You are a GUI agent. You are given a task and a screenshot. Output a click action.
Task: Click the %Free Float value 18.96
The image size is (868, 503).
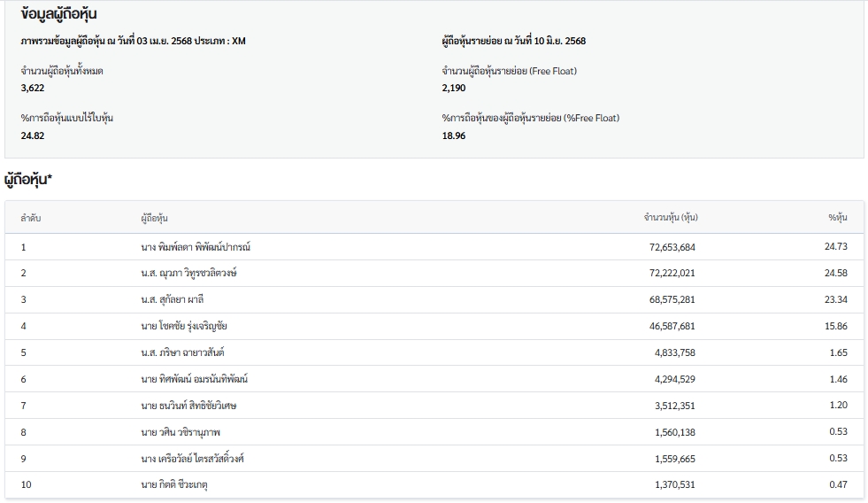(x=453, y=135)
